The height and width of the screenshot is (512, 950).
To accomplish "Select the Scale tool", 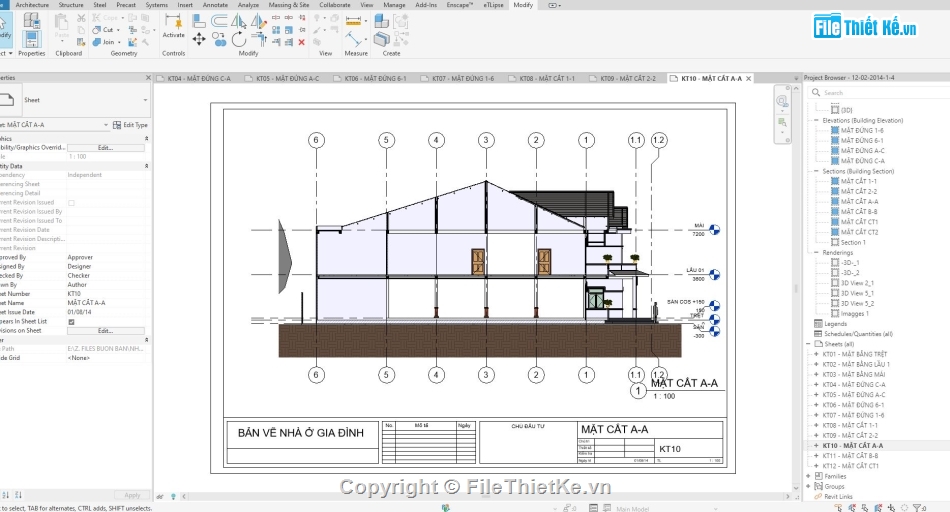I will [x=288, y=30].
